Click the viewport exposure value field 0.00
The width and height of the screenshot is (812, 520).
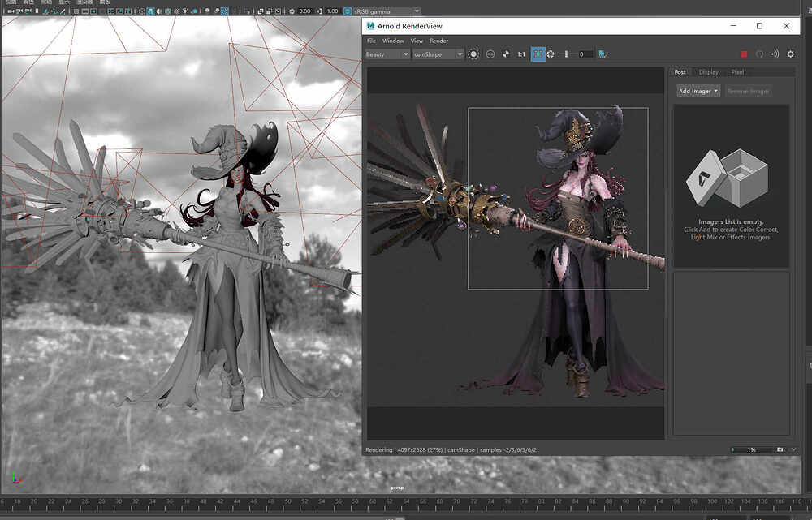[305, 11]
